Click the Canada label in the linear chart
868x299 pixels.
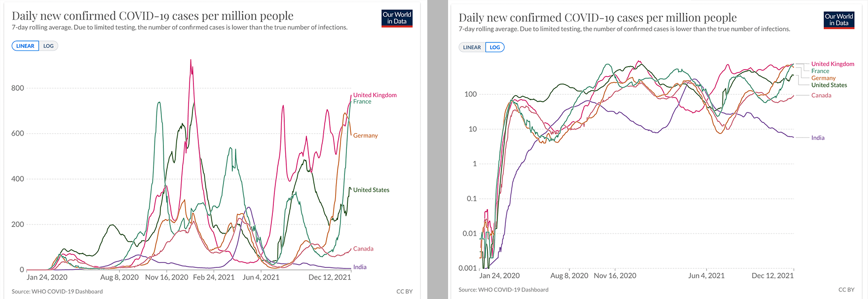pos(363,249)
